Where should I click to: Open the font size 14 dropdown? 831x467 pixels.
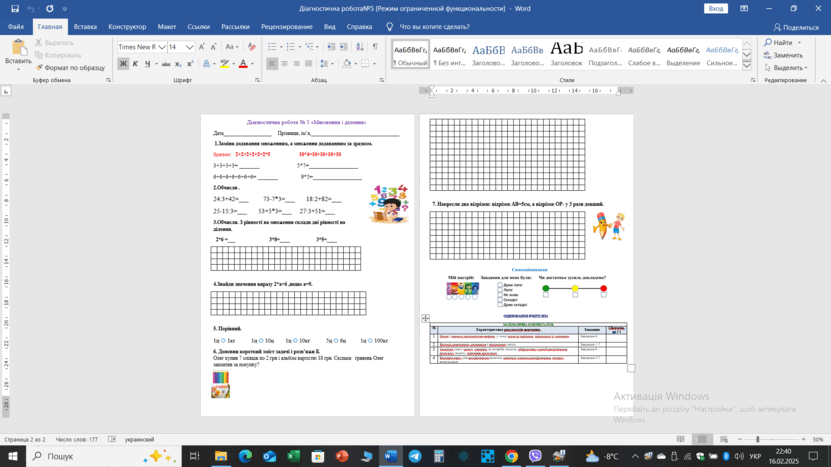189,47
